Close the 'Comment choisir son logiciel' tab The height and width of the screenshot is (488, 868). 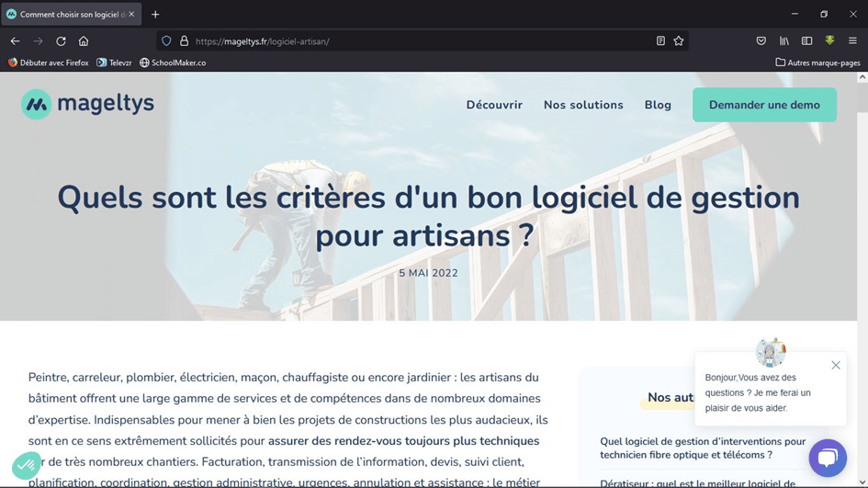pos(131,15)
